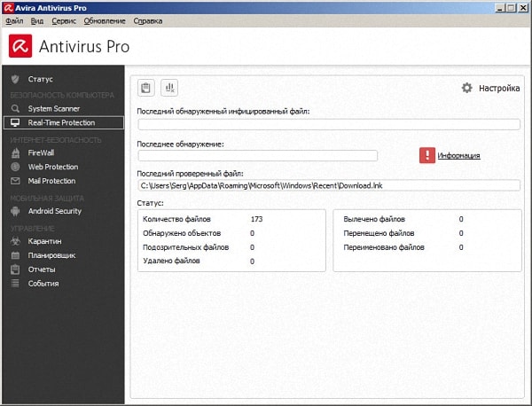Image resolution: width=532 pixels, height=406 pixels.
Task: Open the Отчеты section
Action: [42, 269]
